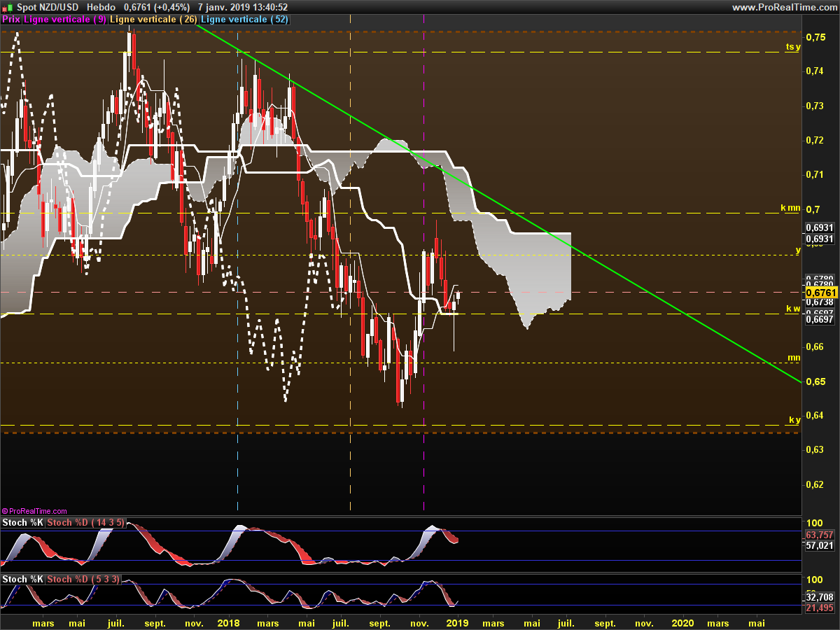The height and width of the screenshot is (630, 840).
Task: Click the 0,6738 price tag
Action: 819,302
